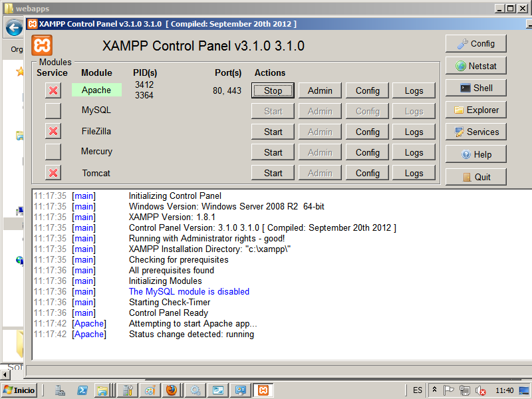
Task: Open Tomcat Config
Action: [x=367, y=173]
